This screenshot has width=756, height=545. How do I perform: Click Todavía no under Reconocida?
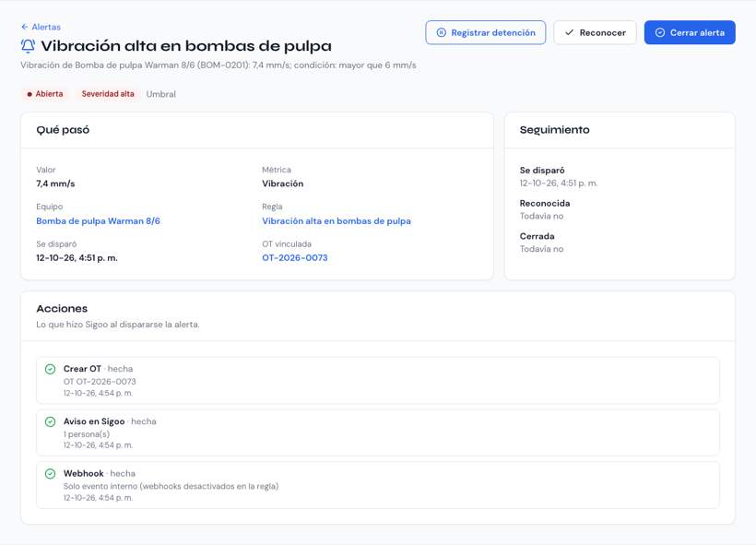[541, 216]
